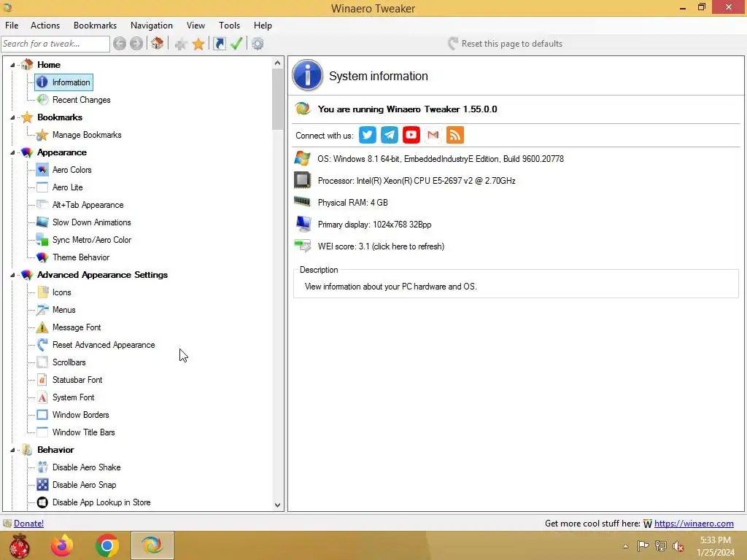Click the Message Font warning icon
The image size is (747, 560).
point(42,327)
